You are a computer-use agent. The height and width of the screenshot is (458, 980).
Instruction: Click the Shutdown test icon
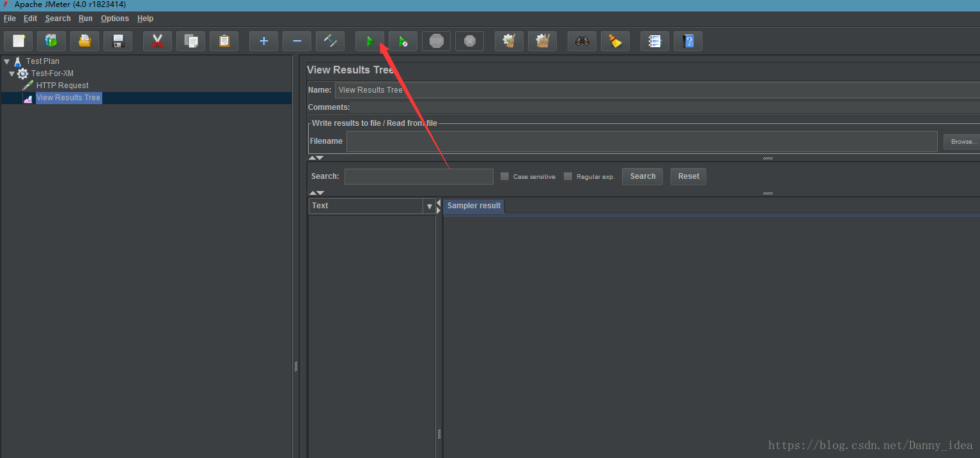[x=469, y=41]
